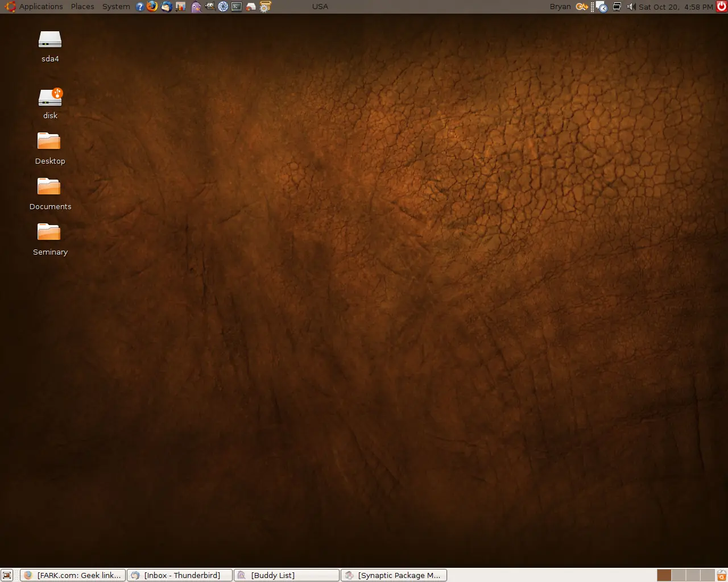Click the USA keyboard layout indicator

[x=320, y=7]
